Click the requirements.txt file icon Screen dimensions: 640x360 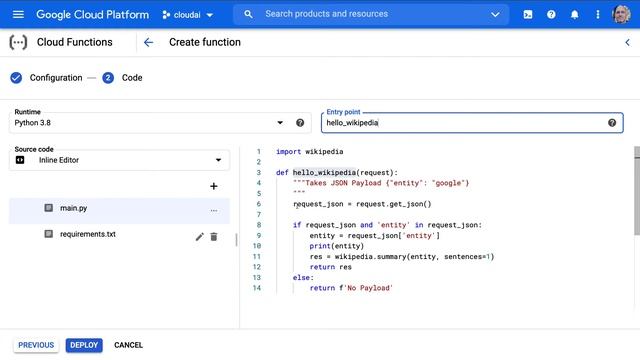click(49, 234)
